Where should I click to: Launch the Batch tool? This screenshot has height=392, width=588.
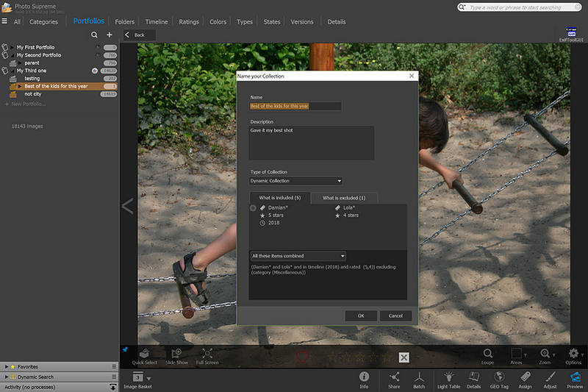pos(419,378)
